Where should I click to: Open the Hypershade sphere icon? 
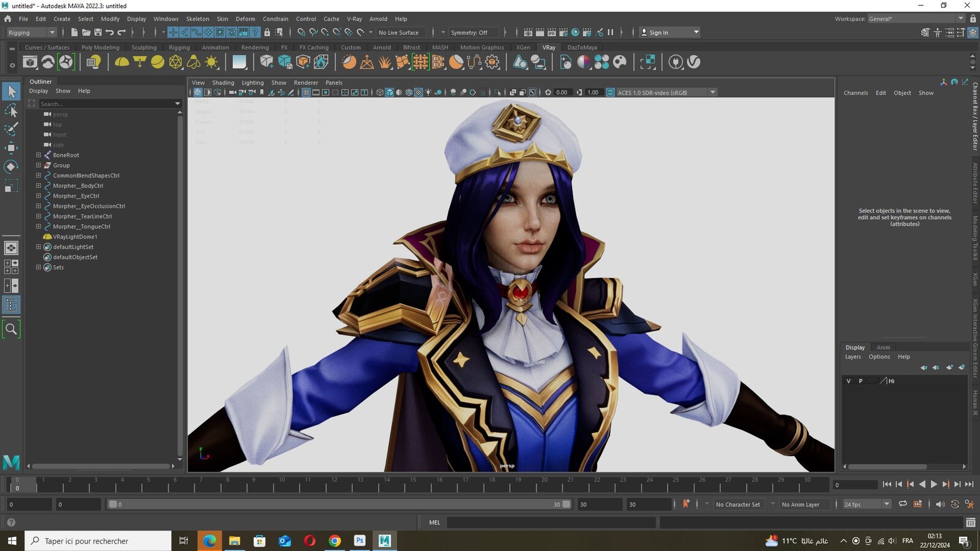[575, 32]
